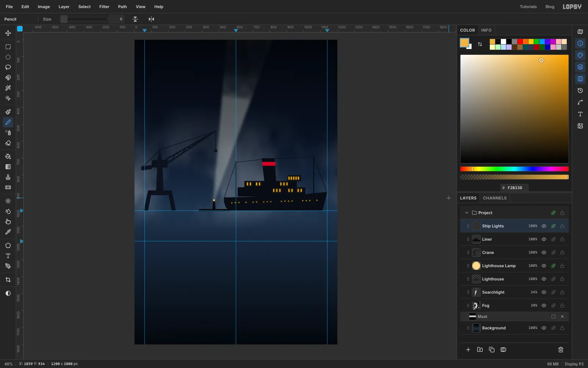Screen dimensions: 588x368
Task: Click the pencil Size slider
Action: tap(84, 19)
